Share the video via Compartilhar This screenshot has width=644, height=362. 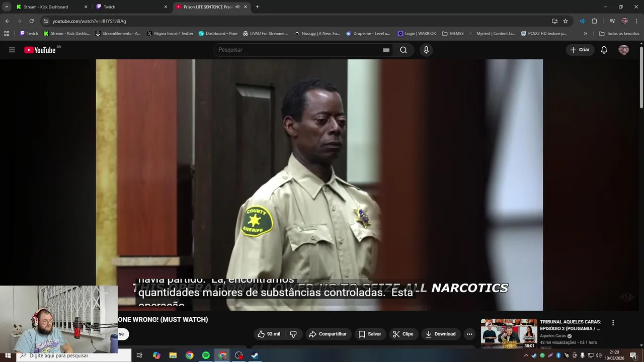click(x=328, y=334)
